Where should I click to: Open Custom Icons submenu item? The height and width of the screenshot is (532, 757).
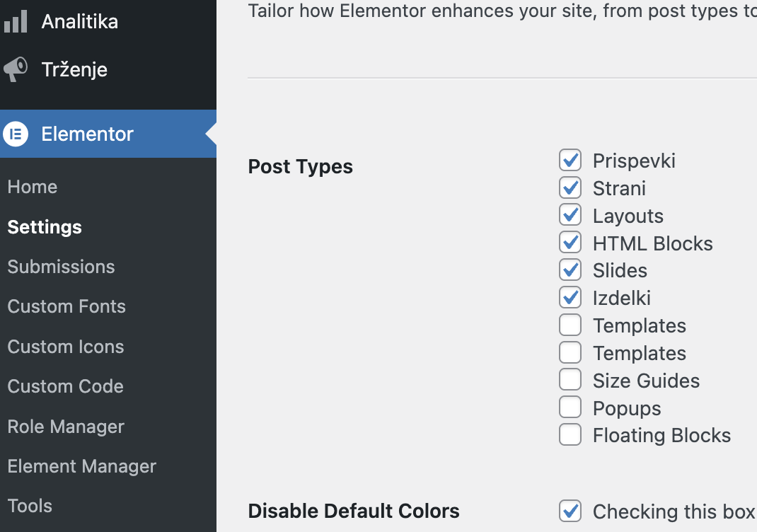coord(66,347)
